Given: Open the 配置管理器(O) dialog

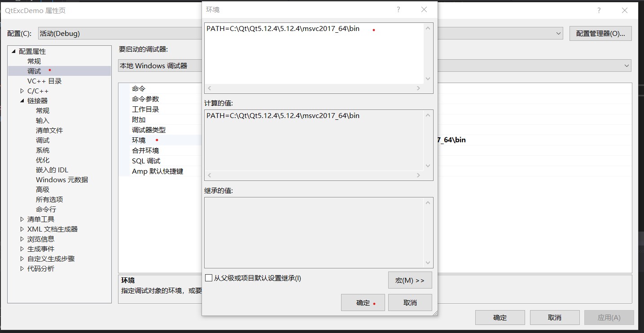Looking at the screenshot, I should point(600,33).
